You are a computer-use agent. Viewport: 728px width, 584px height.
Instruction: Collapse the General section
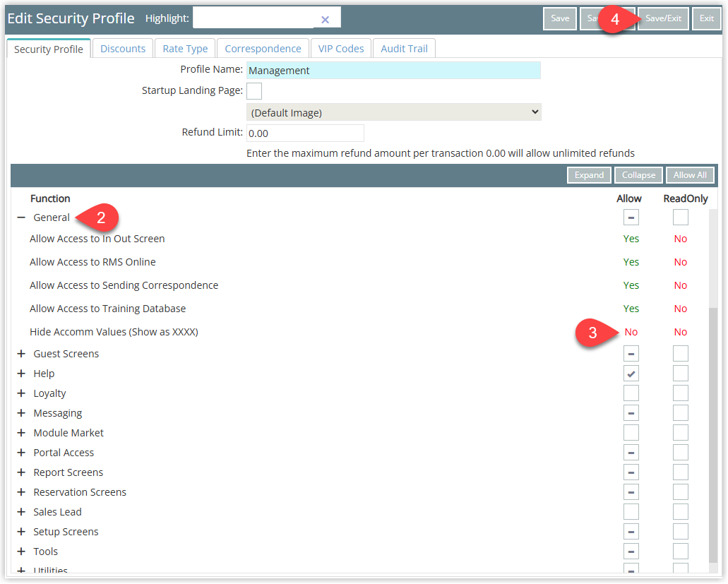[x=21, y=217]
